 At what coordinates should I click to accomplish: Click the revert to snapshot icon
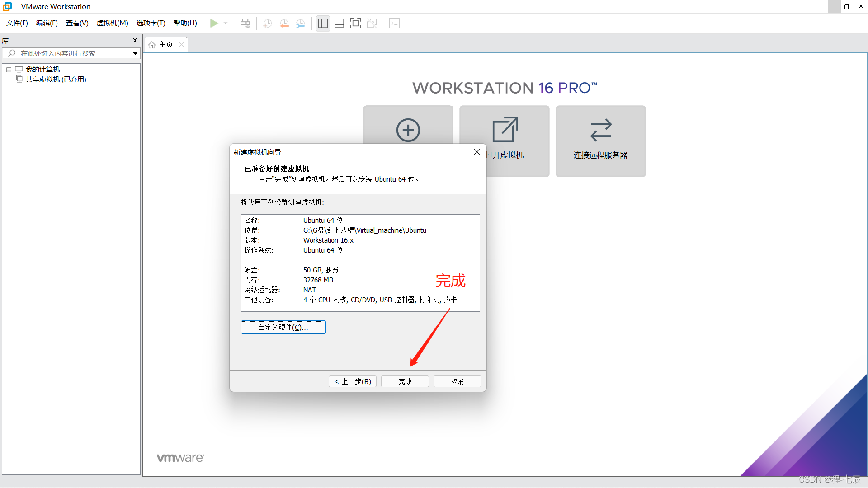tap(284, 23)
